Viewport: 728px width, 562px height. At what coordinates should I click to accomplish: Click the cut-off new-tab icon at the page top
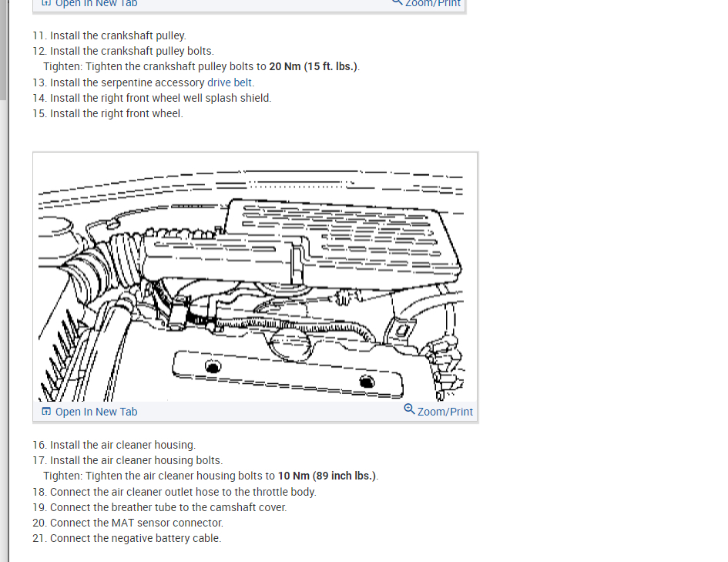click(46, 3)
